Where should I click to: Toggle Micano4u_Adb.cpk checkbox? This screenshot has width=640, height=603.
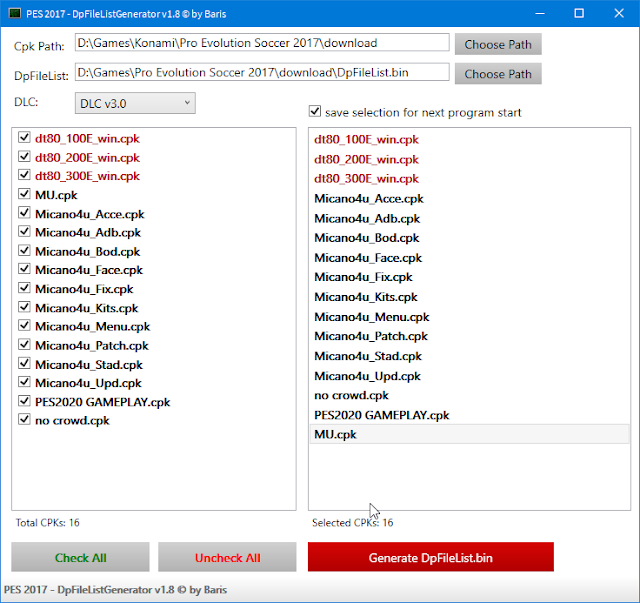coord(24,231)
